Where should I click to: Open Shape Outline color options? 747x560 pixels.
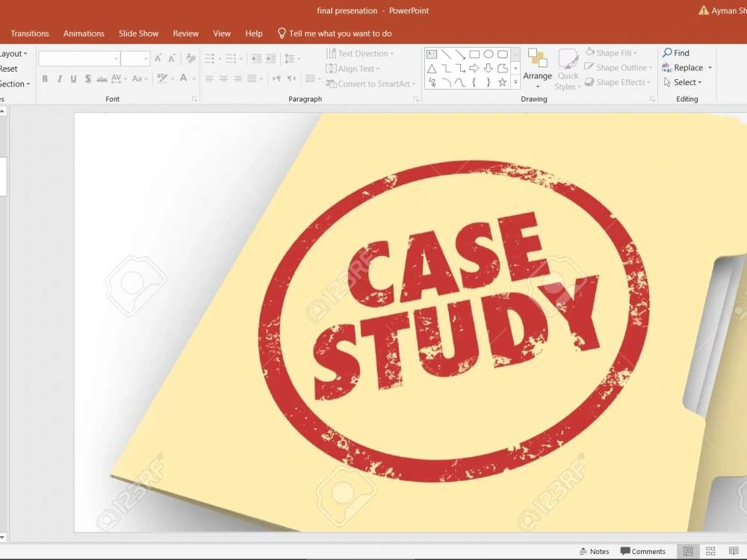pos(619,68)
